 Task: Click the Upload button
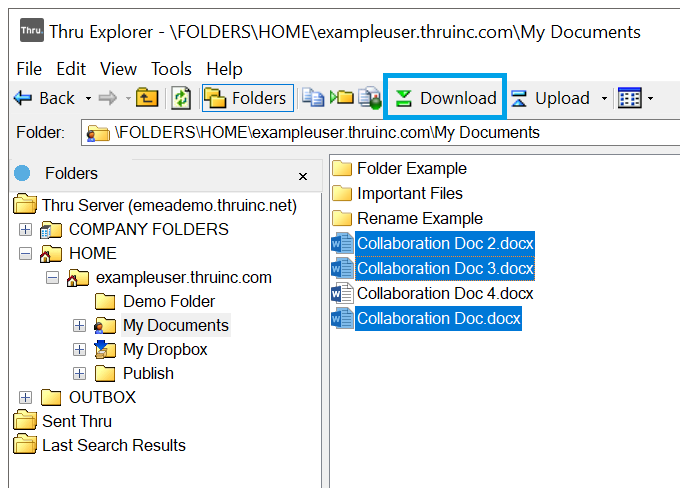(551, 98)
